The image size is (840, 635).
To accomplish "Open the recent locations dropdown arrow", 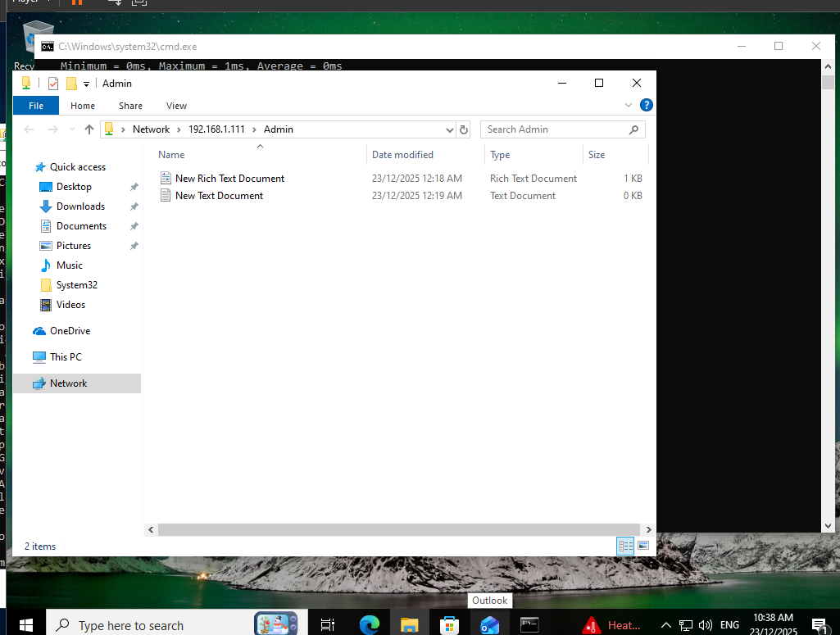I will (x=72, y=129).
